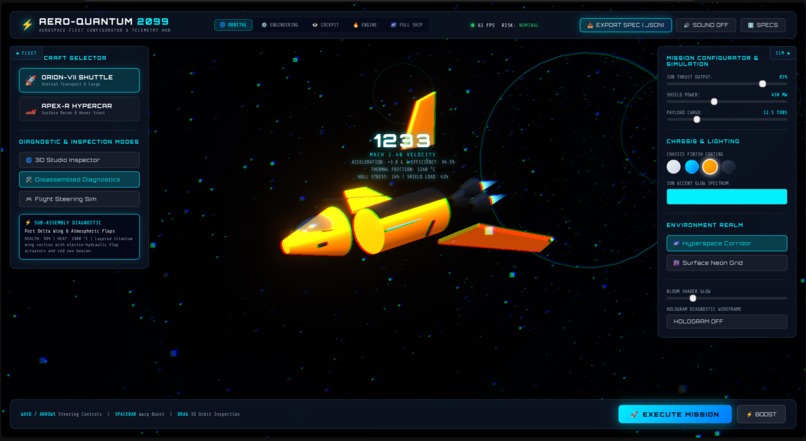The image size is (806, 441).
Task: Click the "AERO-QUANTUM 2099" title
Action: click(103, 22)
